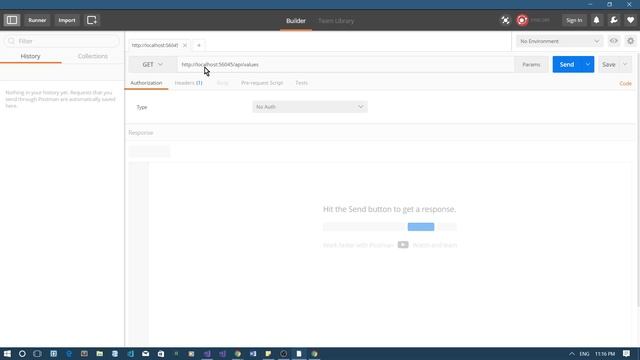
Task: Open the No Environment dropdown
Action: (559, 41)
